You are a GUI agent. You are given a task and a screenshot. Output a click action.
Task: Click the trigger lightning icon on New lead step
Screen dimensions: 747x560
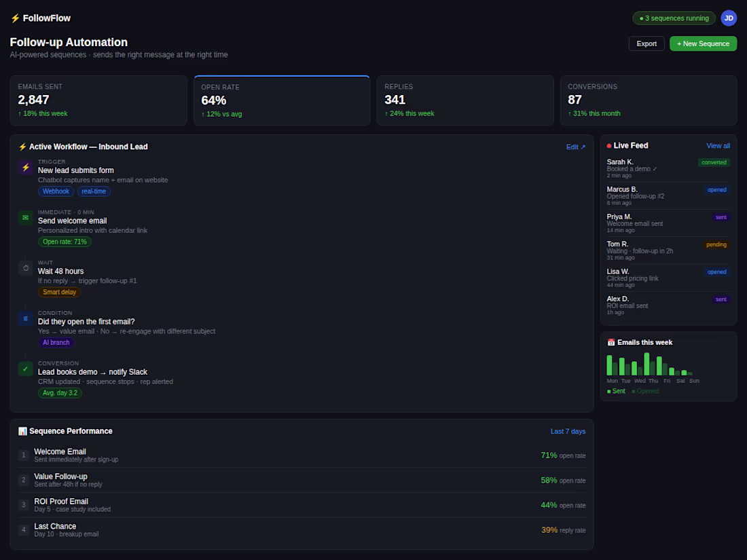click(25, 167)
